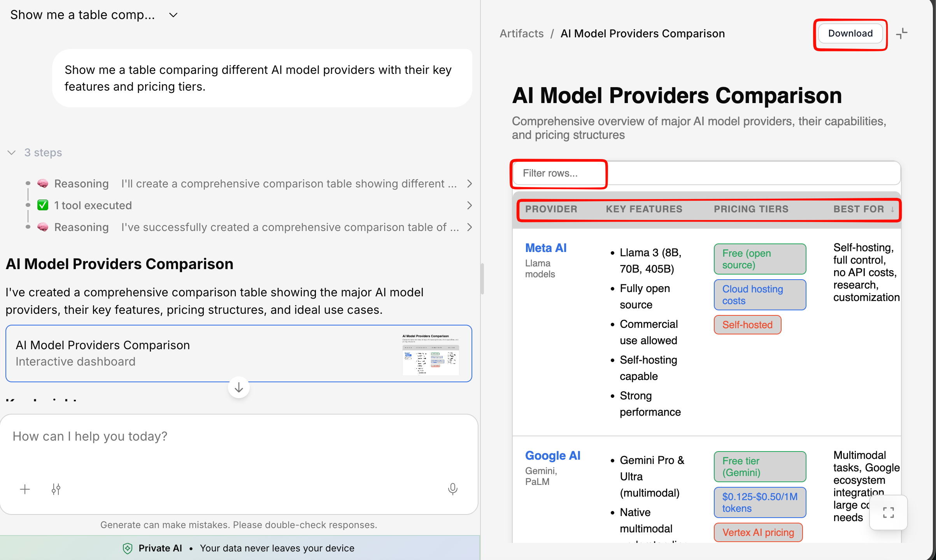Click the scroll-to-bottom arrow button

tap(238, 387)
